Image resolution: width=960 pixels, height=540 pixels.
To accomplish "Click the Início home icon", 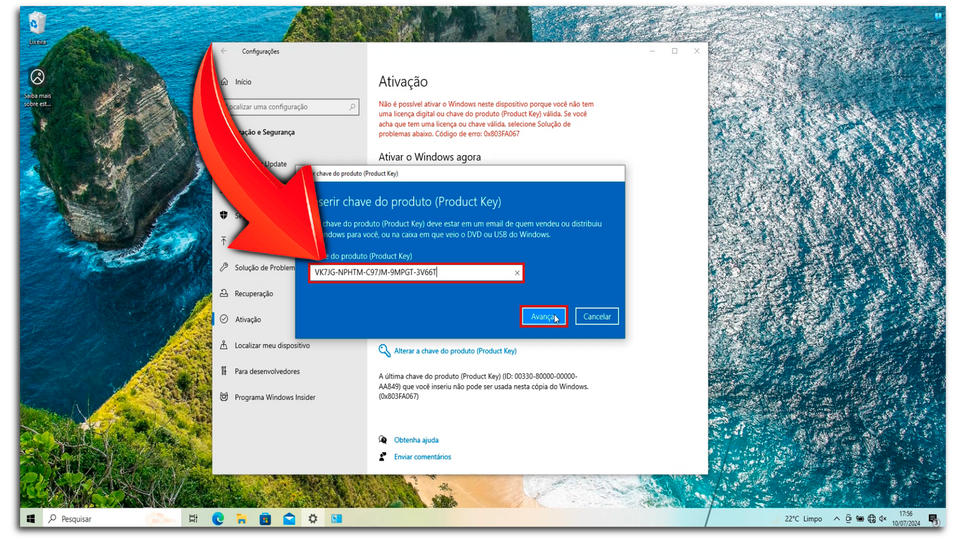I will click(x=224, y=81).
